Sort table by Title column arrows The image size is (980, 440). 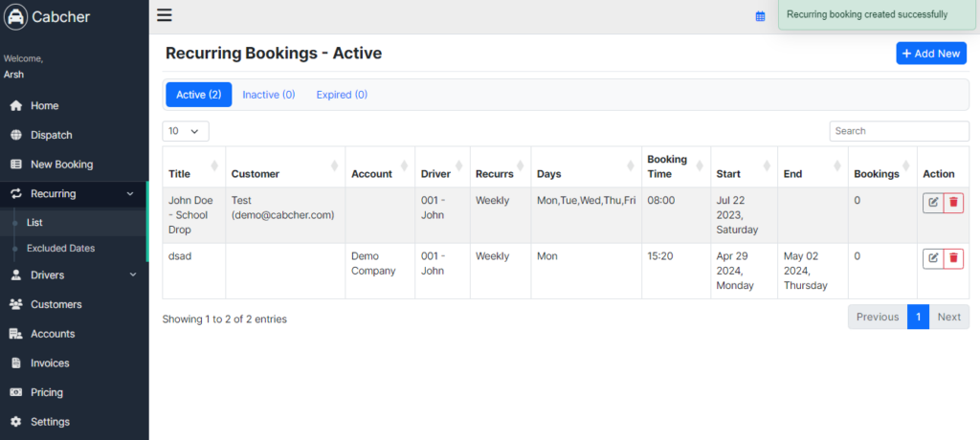(x=214, y=166)
